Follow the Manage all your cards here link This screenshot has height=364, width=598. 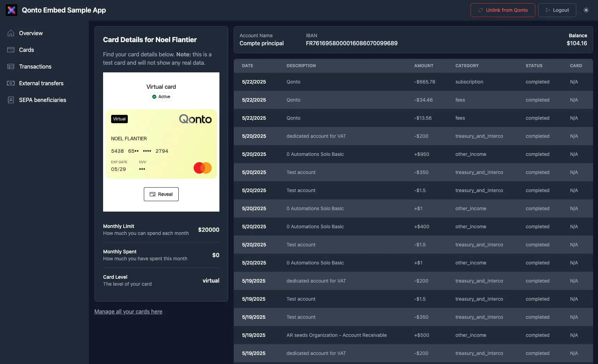click(128, 311)
